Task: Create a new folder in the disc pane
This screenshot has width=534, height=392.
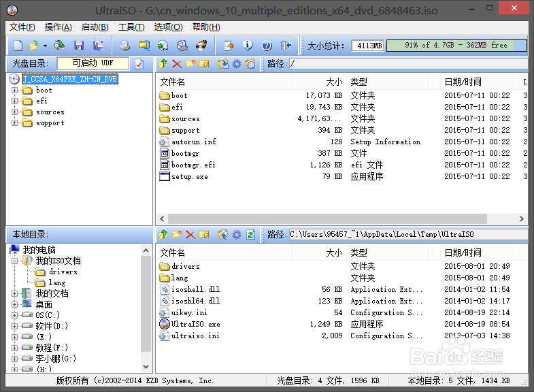Action: click(190, 64)
